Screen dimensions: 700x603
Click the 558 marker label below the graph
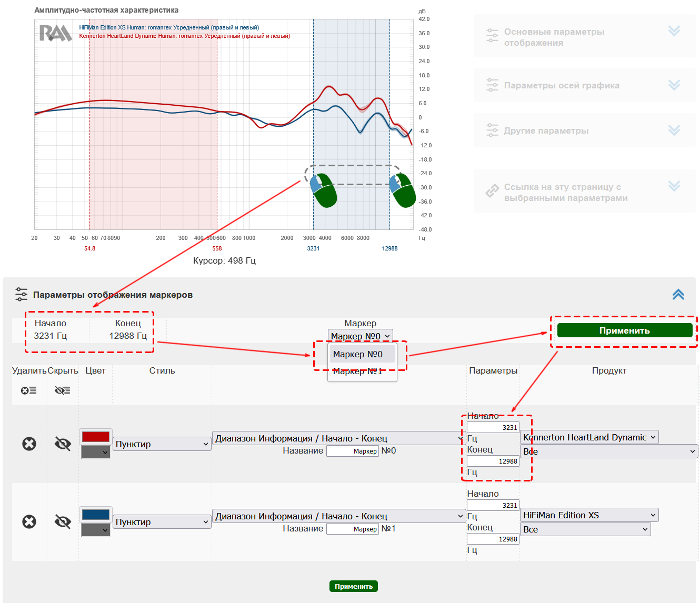point(217,248)
